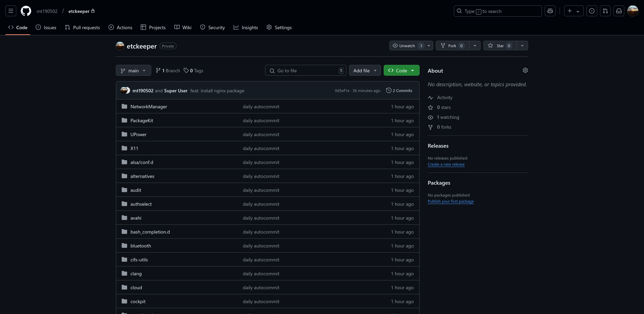
Task: Open the audit folder
Action: point(136,190)
